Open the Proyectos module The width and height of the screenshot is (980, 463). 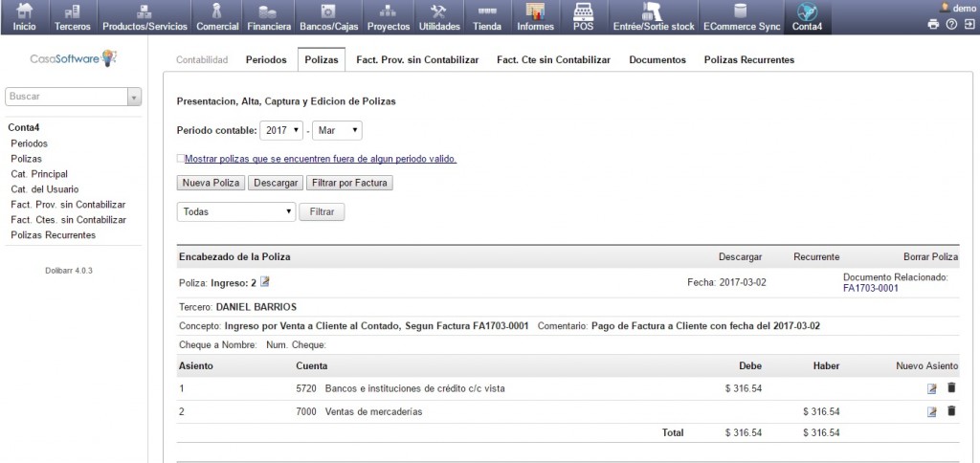coord(389,17)
